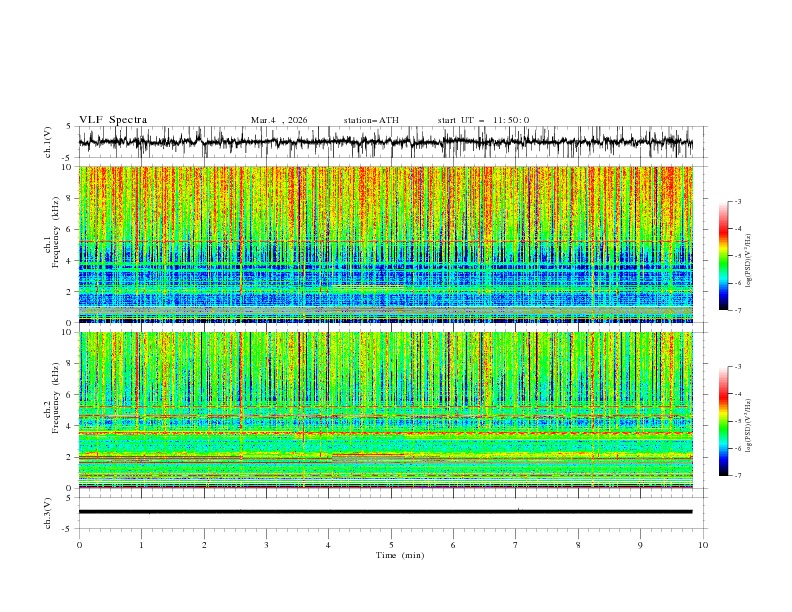The height and width of the screenshot is (612, 792).
Task: Click the 'ch.1(V)' waveform axis label
Action: pyautogui.click(x=48, y=142)
